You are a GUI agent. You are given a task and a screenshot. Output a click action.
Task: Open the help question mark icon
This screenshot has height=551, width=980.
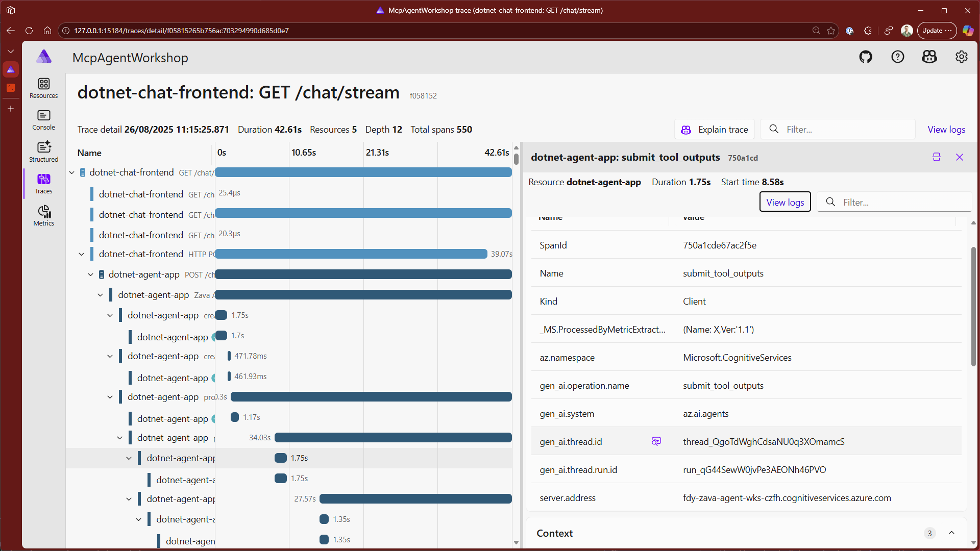pos(897,57)
